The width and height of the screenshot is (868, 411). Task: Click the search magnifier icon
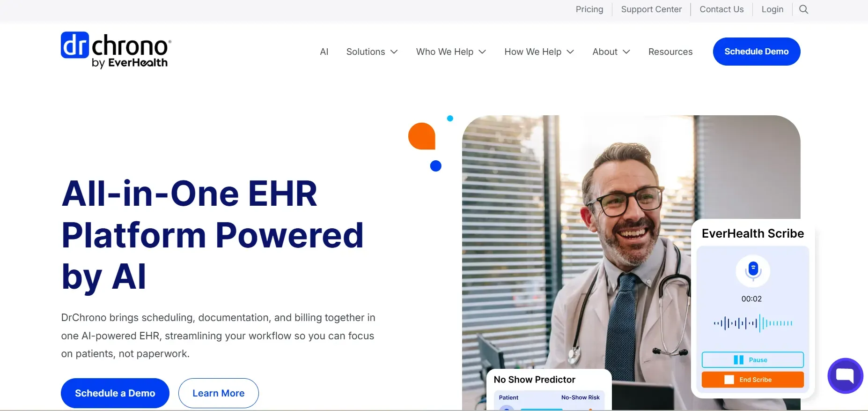pos(803,9)
